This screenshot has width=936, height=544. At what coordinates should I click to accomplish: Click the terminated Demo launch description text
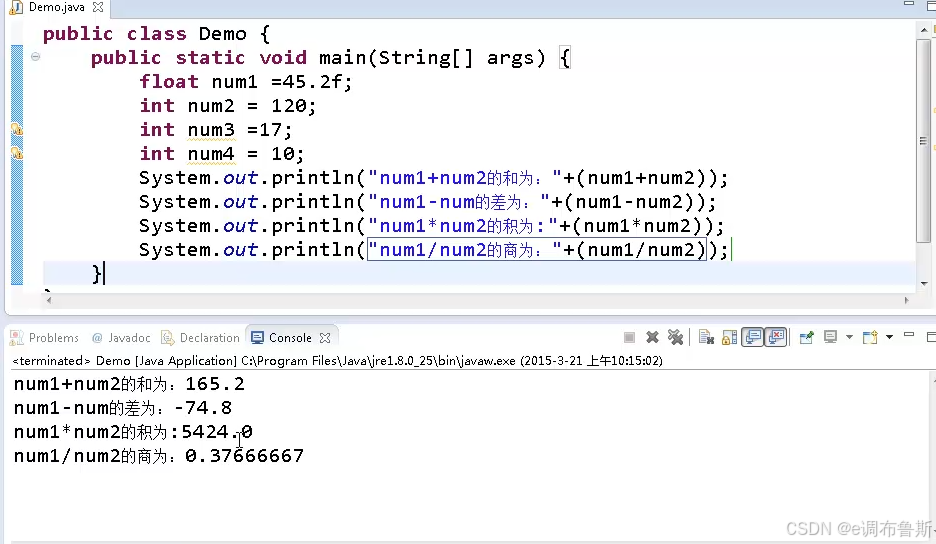pyautogui.click(x=338, y=361)
